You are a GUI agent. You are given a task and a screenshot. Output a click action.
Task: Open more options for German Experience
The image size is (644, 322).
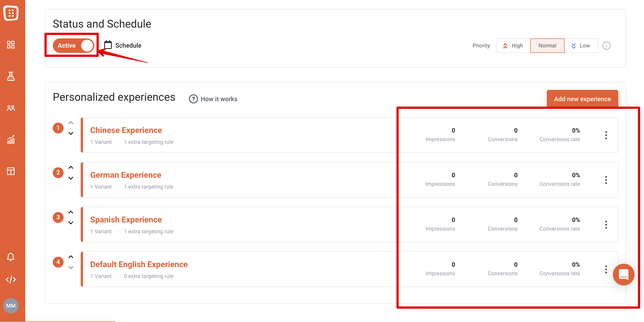pos(606,180)
